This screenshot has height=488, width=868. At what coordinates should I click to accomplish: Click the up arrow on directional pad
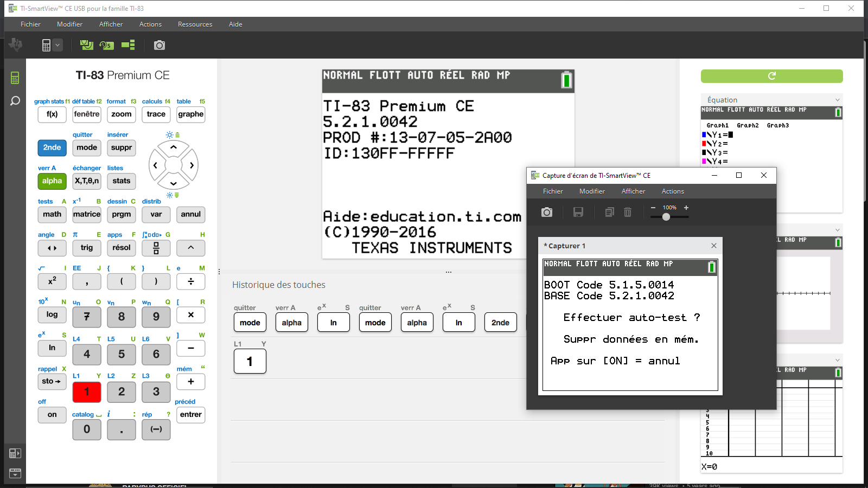[173, 147]
